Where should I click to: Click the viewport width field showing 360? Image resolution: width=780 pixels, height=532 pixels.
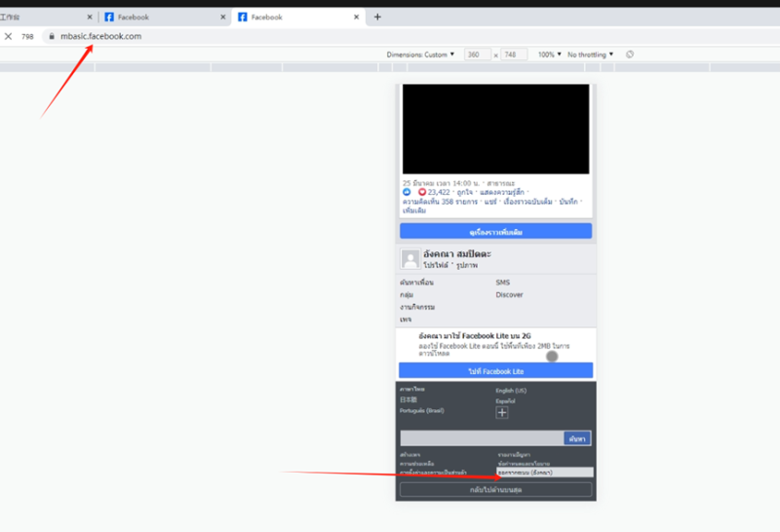pyautogui.click(x=478, y=55)
